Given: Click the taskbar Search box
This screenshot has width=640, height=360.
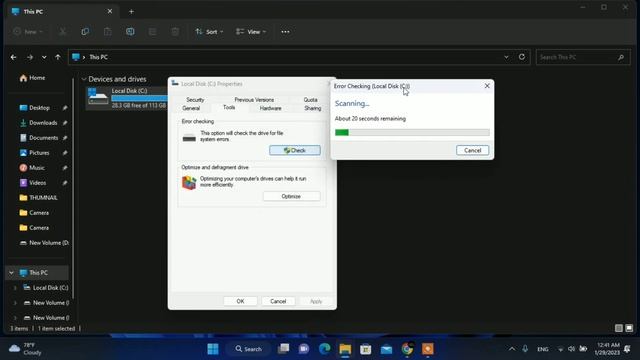Looking at the screenshot, I should pyautogui.click(x=248, y=349).
